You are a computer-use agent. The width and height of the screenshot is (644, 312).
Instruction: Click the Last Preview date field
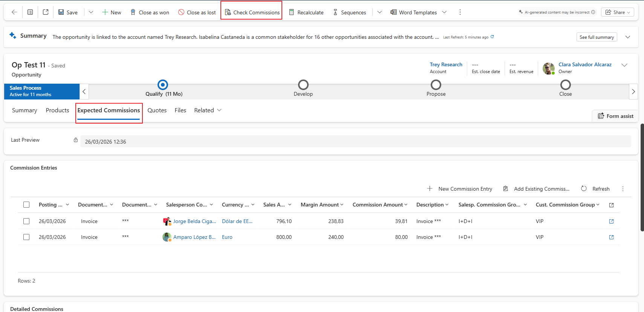(x=355, y=141)
